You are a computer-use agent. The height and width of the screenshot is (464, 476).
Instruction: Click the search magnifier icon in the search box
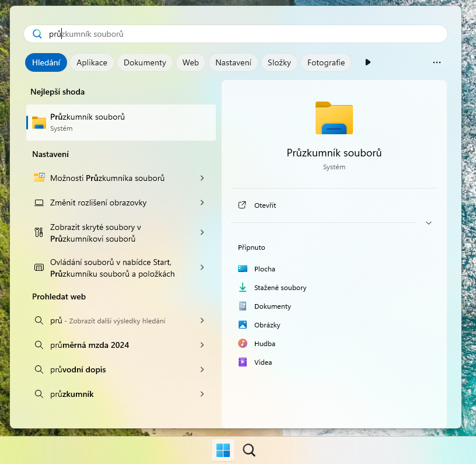coord(37,34)
